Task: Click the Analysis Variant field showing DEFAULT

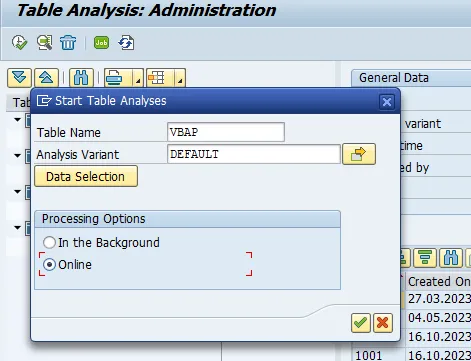Action: pos(254,154)
